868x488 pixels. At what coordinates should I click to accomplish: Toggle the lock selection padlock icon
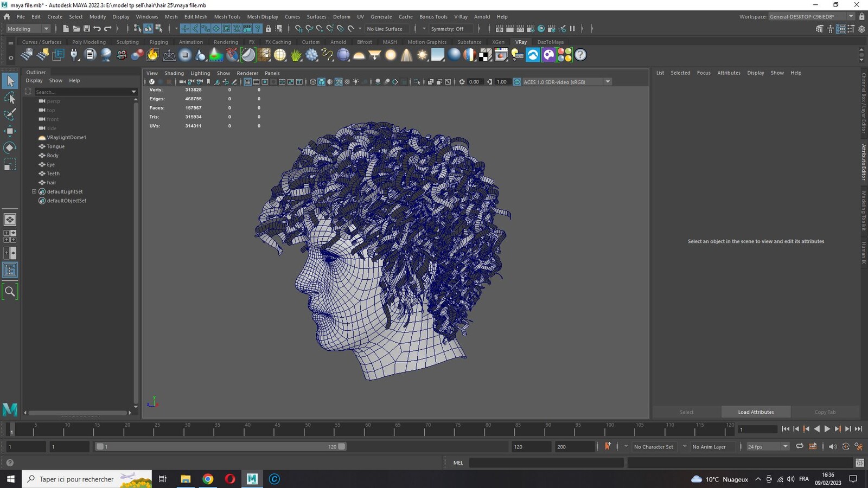coord(268,29)
